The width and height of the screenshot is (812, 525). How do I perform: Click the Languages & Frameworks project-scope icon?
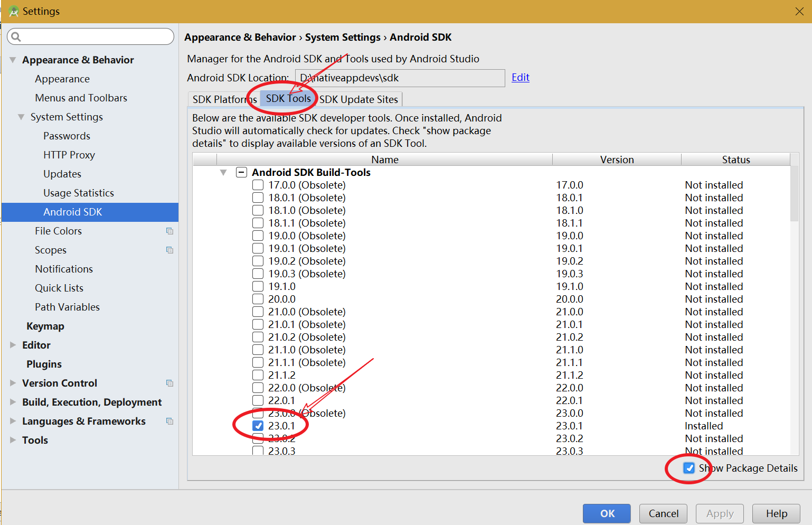coord(169,421)
